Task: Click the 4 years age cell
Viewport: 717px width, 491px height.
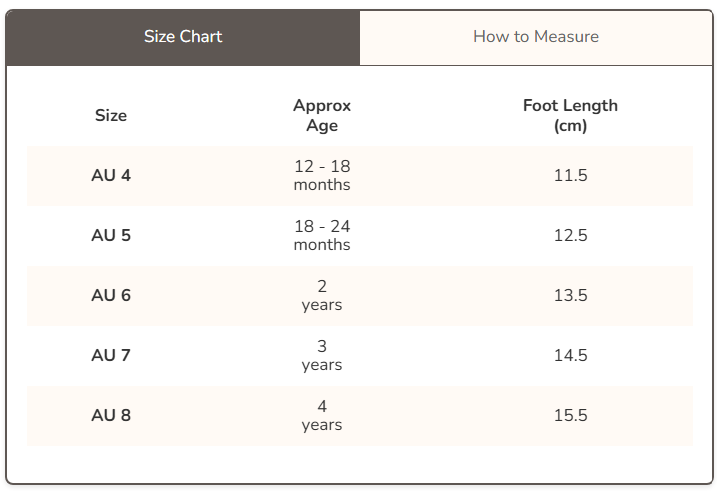Action: pyautogui.click(x=322, y=416)
